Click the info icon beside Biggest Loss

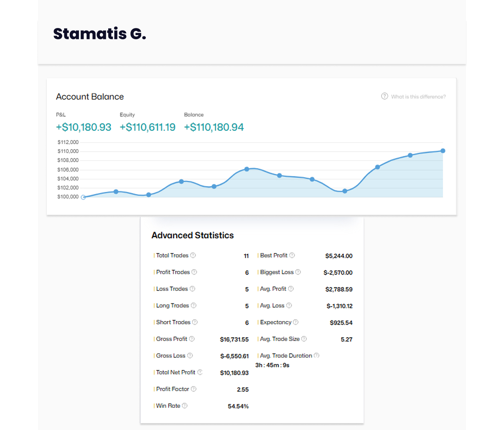coord(298,272)
